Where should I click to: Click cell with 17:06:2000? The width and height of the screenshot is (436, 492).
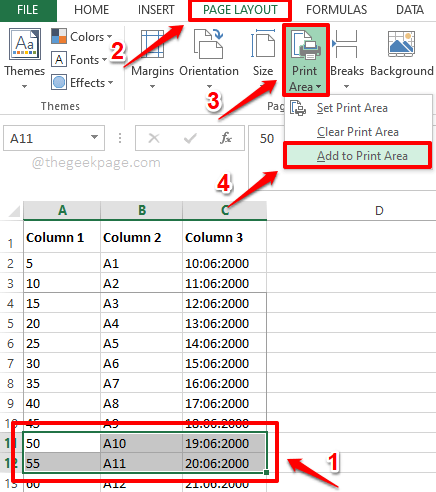pos(225,403)
